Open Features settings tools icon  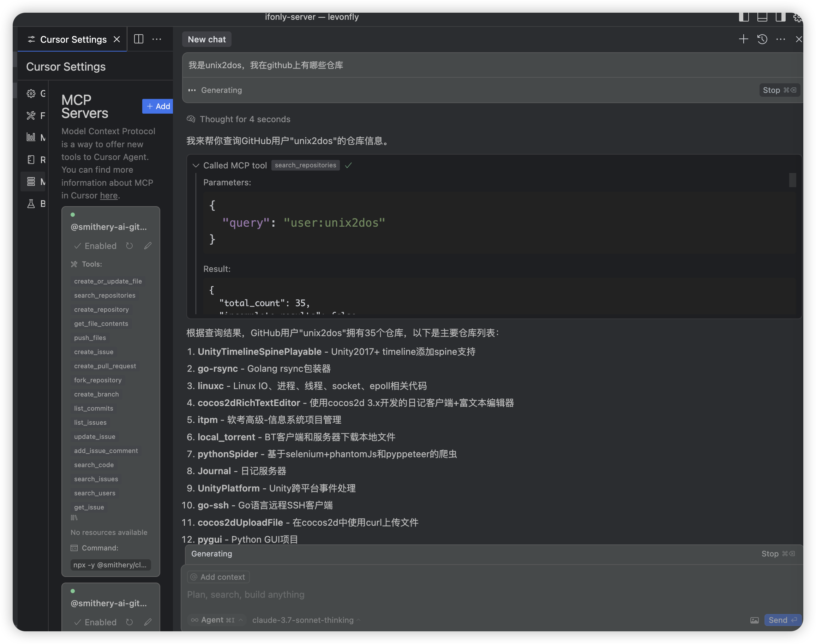(31, 115)
